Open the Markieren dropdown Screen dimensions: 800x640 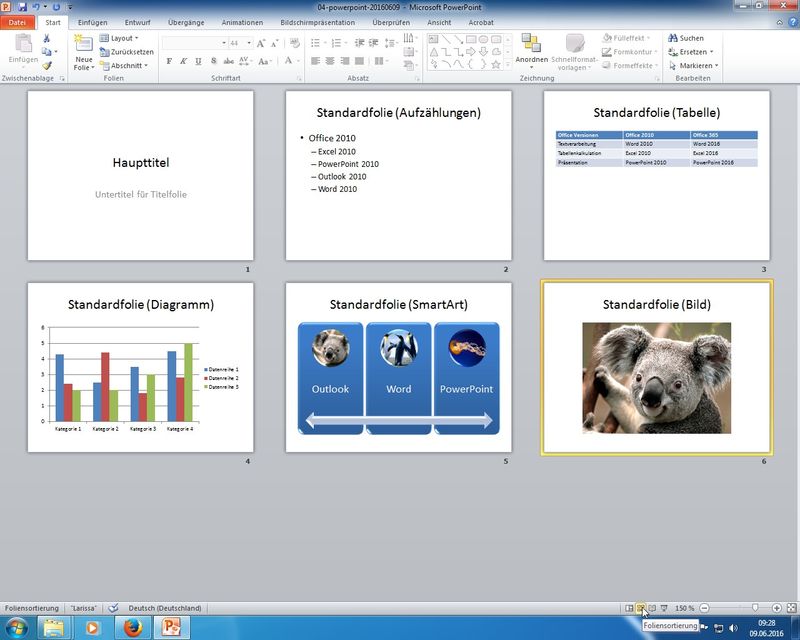point(697,65)
